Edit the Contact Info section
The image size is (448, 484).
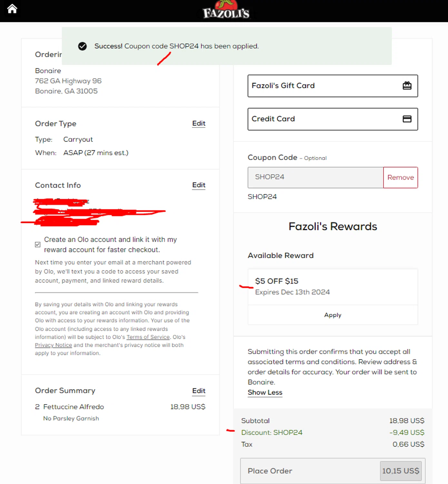199,185
